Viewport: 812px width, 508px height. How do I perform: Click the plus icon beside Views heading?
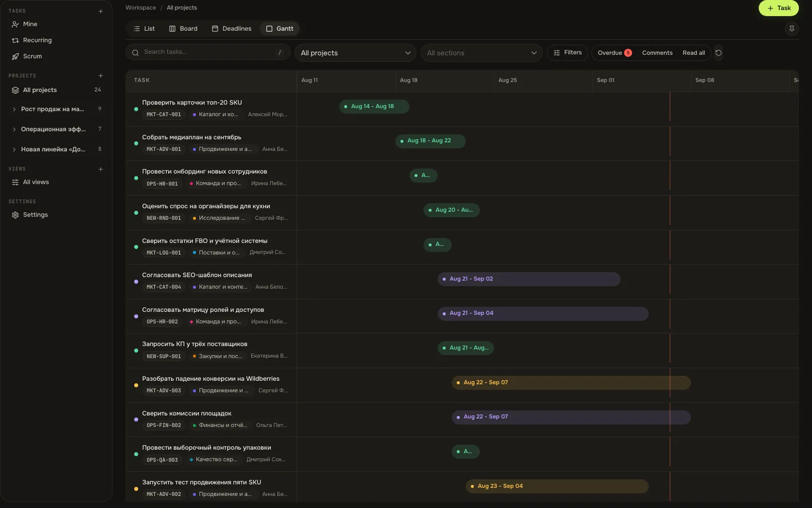click(x=100, y=169)
